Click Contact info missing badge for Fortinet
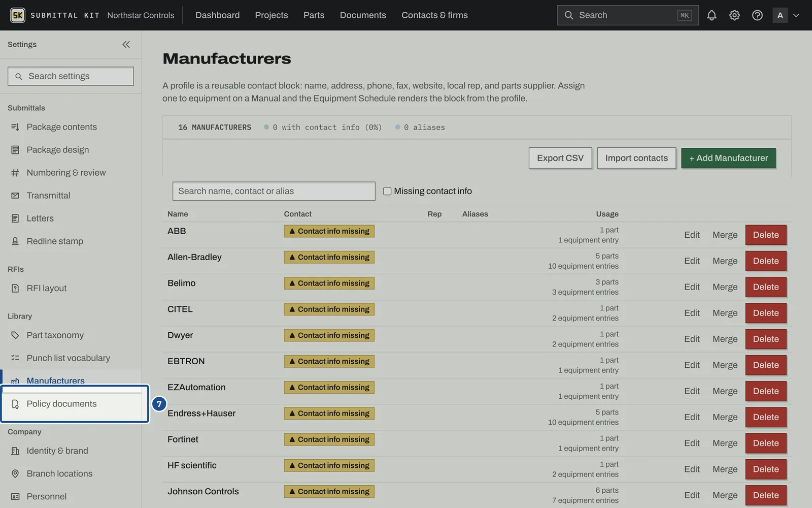This screenshot has height=508, width=812. [x=329, y=439]
